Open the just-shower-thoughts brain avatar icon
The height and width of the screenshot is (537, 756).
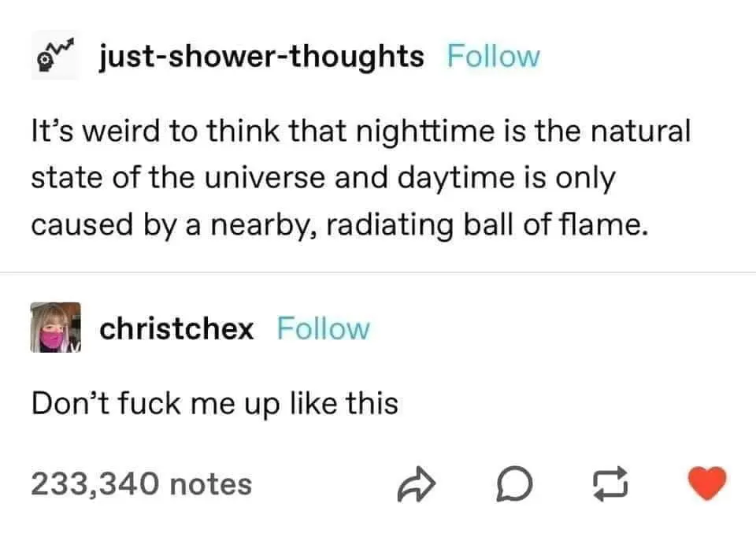click(56, 55)
